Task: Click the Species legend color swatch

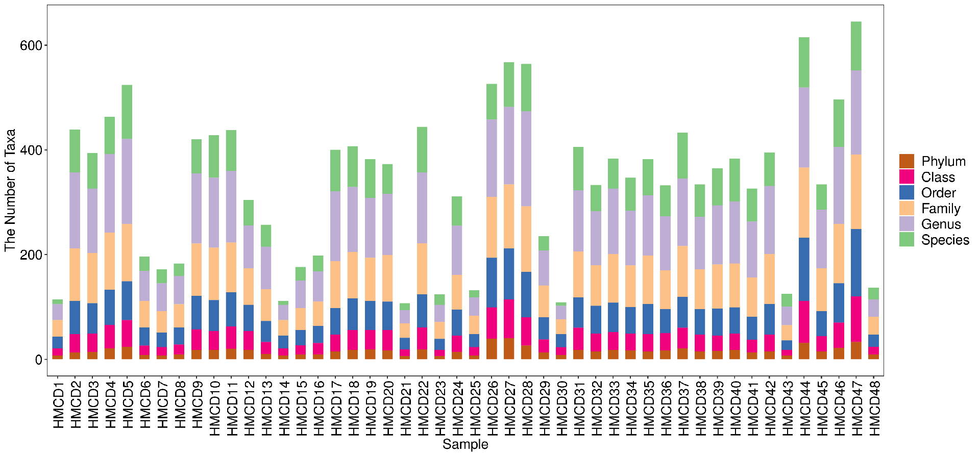Action: tap(906, 239)
